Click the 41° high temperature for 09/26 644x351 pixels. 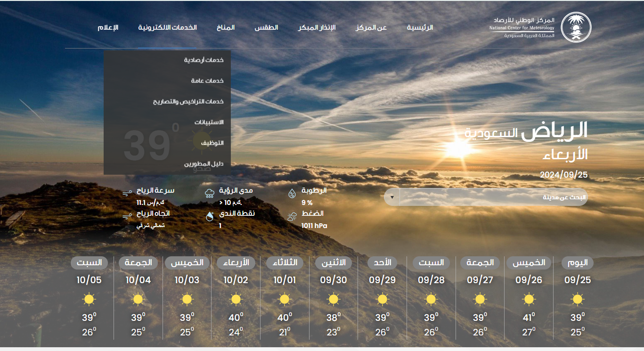coord(529,317)
